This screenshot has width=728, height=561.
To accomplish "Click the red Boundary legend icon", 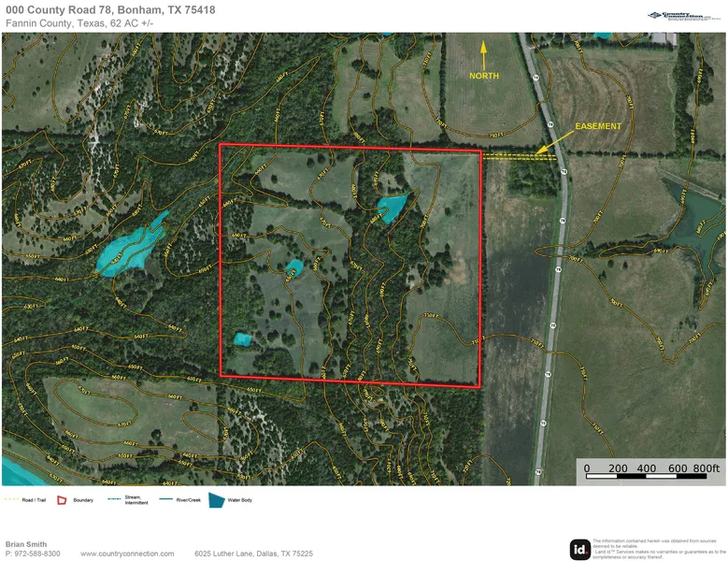I will coord(64,500).
